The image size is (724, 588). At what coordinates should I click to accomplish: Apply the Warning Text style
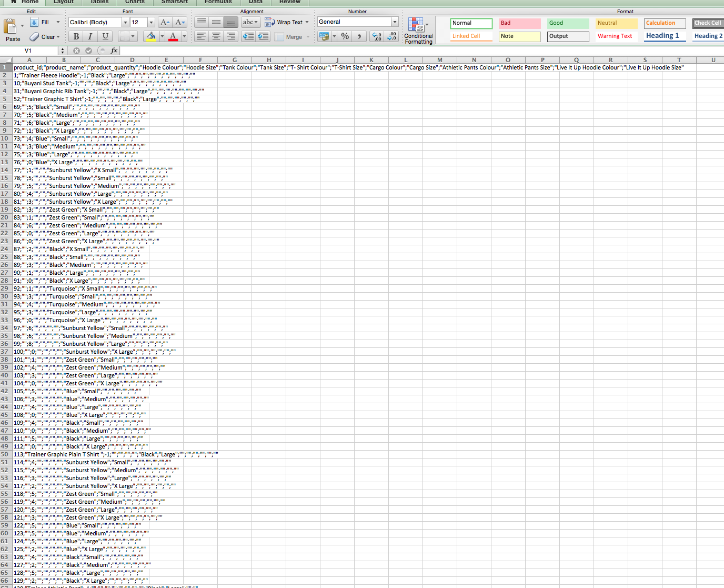617,36
